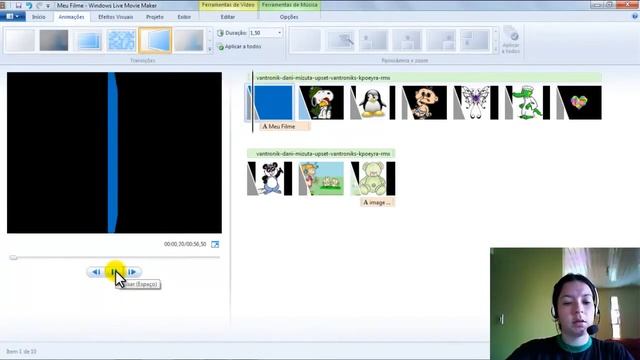Click the Meu Filme caption item
Image resolution: width=640 pixels, height=360 pixels.
coord(284,127)
